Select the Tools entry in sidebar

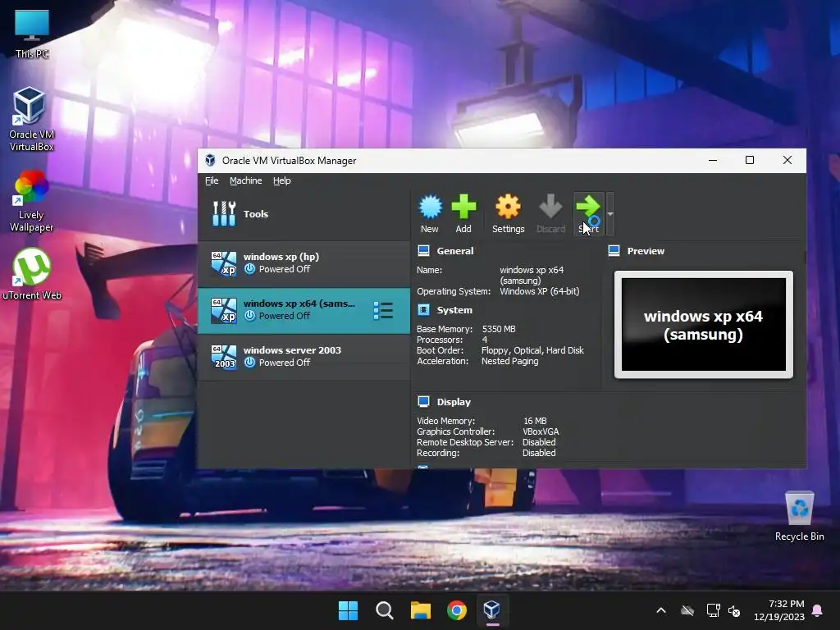(x=304, y=214)
